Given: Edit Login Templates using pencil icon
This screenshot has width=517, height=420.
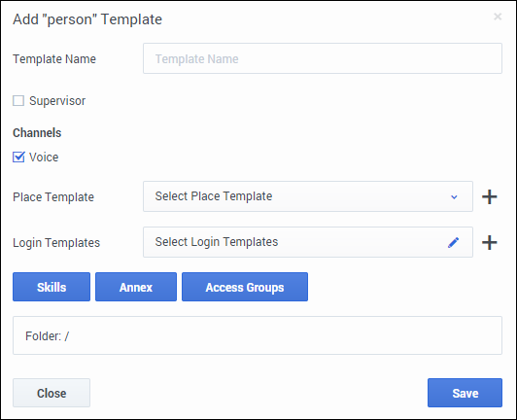Looking at the screenshot, I should [454, 242].
